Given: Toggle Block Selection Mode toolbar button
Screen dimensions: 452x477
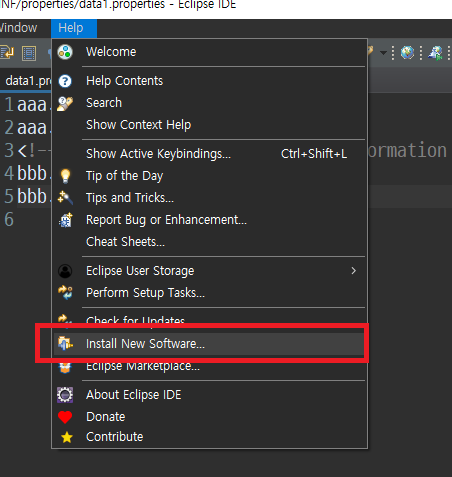Looking at the screenshot, I should coord(29,53).
